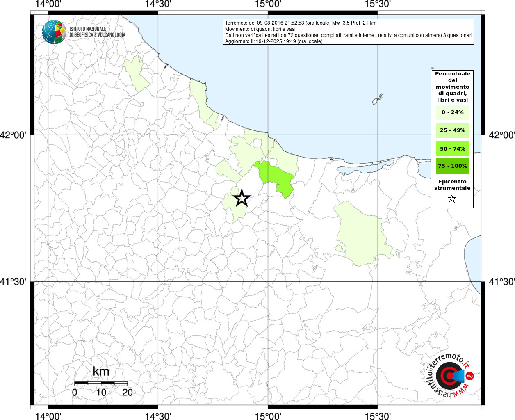This screenshot has width=515, height=420.
Task: Click the bottom 14°00' longitude label
Action: [x=48, y=415]
